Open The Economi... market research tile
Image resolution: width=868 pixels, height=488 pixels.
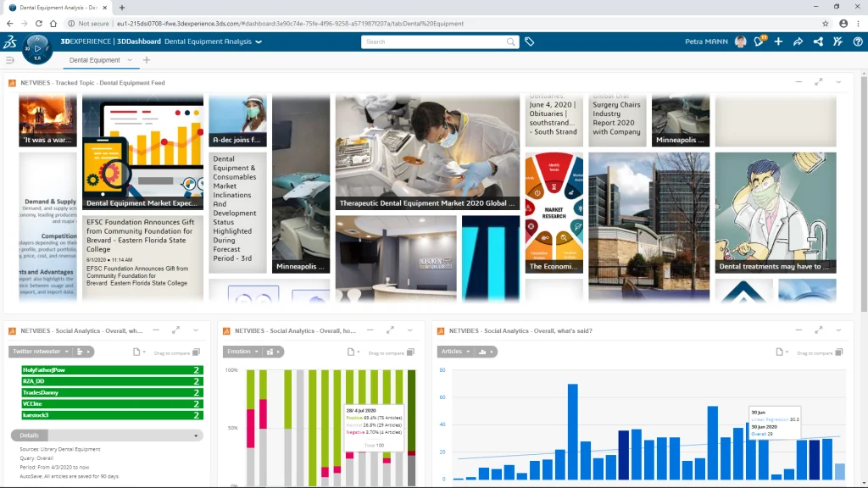point(554,213)
